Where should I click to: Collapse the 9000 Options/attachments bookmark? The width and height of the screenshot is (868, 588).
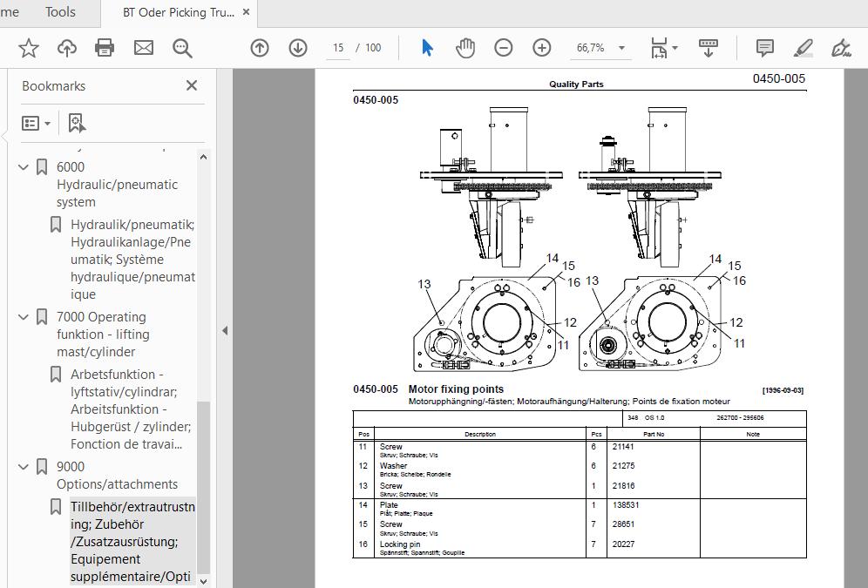[24, 467]
